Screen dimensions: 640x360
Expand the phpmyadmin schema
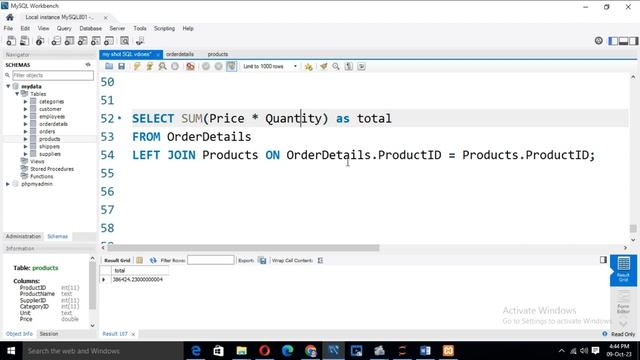[8, 184]
